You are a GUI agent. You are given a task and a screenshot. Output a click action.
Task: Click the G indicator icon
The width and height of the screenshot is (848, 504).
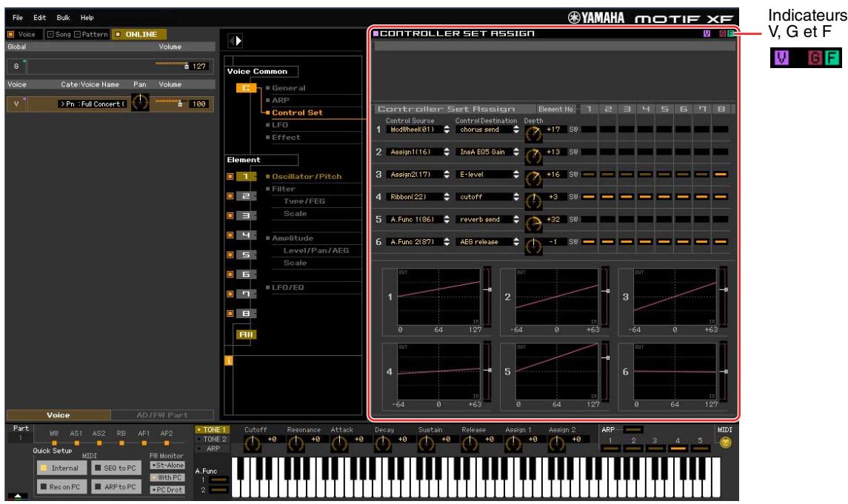(723, 33)
